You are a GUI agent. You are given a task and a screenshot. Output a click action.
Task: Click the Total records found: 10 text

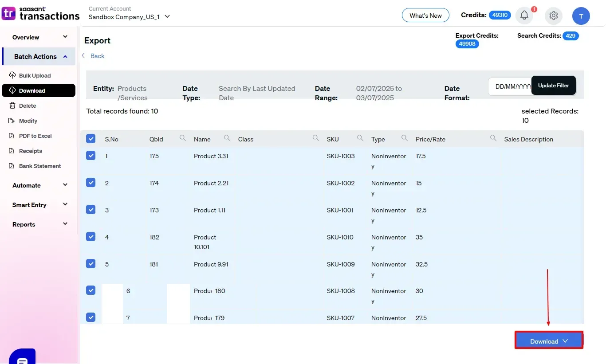(x=122, y=111)
